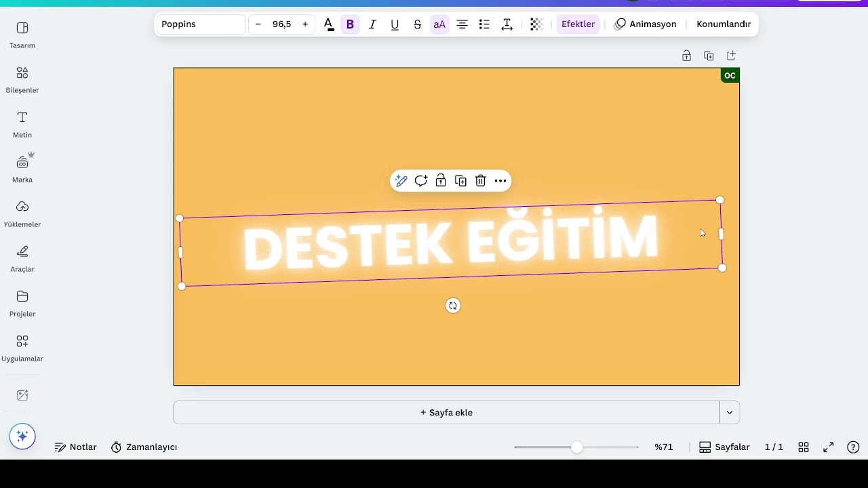Open the Notlar notes panel
This screenshot has width=868, height=488.
tap(76, 447)
